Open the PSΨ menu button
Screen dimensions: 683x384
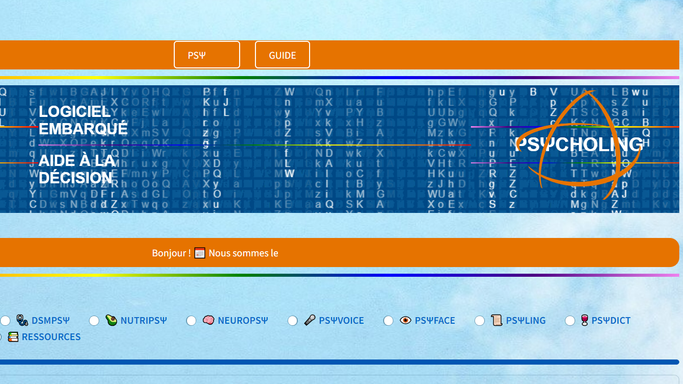coord(207,55)
